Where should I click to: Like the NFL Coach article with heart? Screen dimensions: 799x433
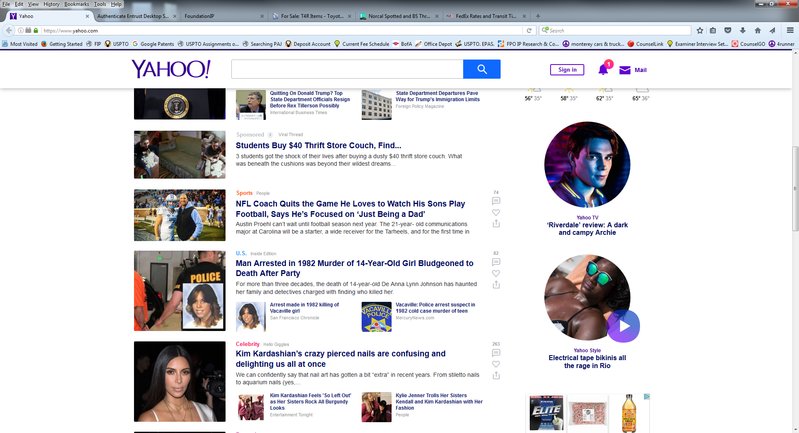(x=496, y=212)
